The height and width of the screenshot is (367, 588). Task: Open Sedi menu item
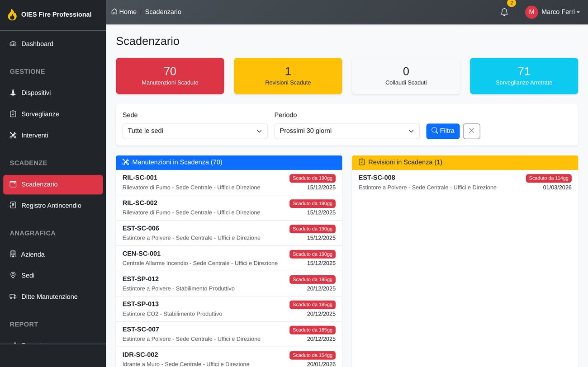53,275
